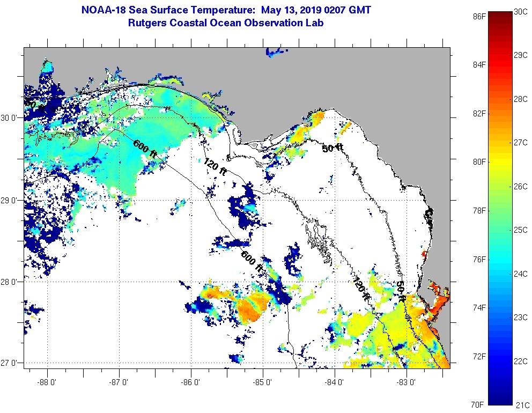Click the 24C label on the color bar
Screen dimensions: 532x413
(521, 274)
